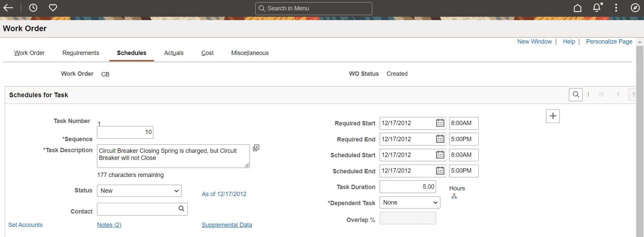Click the Task Description text area
Viewport: 644px width, 237px height.
pyautogui.click(x=173, y=156)
